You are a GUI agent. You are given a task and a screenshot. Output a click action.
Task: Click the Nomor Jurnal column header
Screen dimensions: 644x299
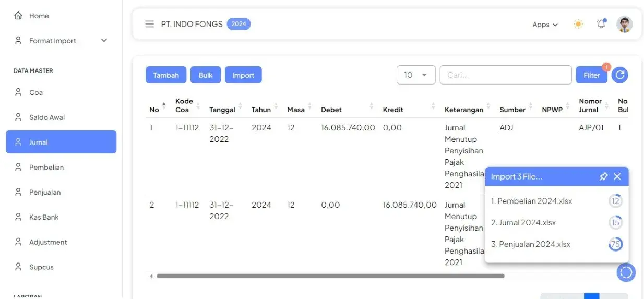click(590, 105)
